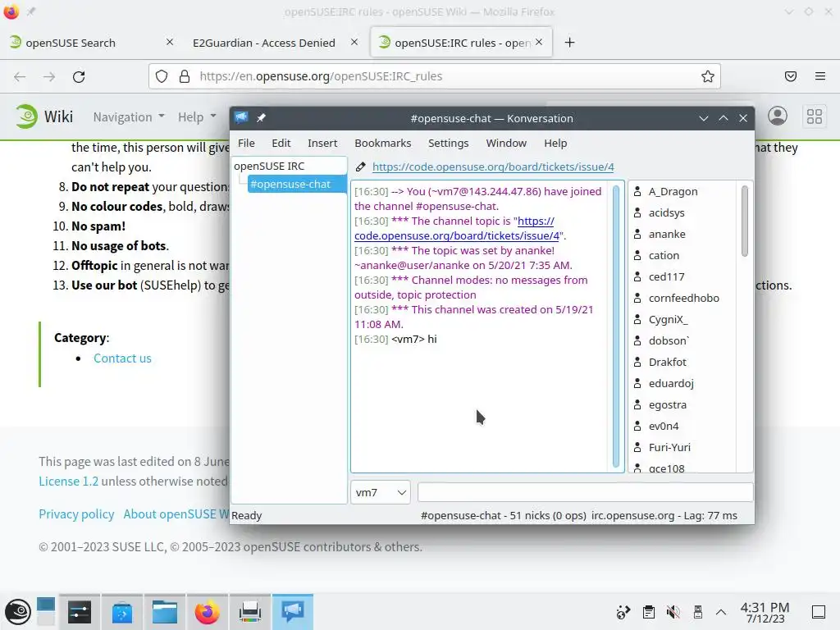Open the Pocket save icon in Firefox
The width and height of the screenshot is (840, 630).
[791, 76]
